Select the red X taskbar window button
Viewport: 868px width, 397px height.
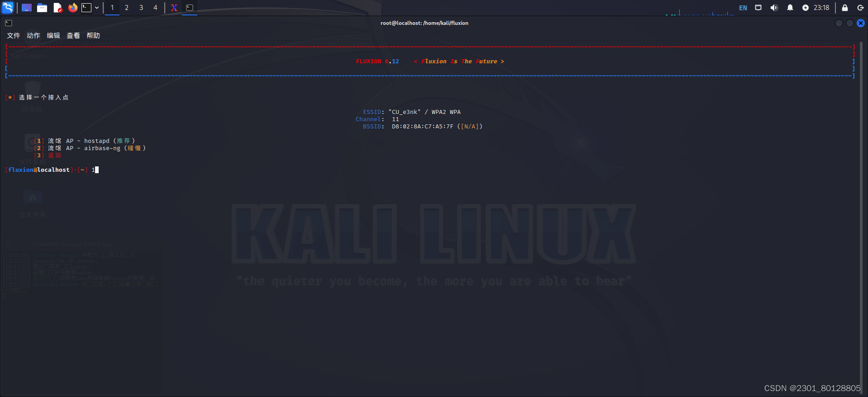tap(174, 8)
